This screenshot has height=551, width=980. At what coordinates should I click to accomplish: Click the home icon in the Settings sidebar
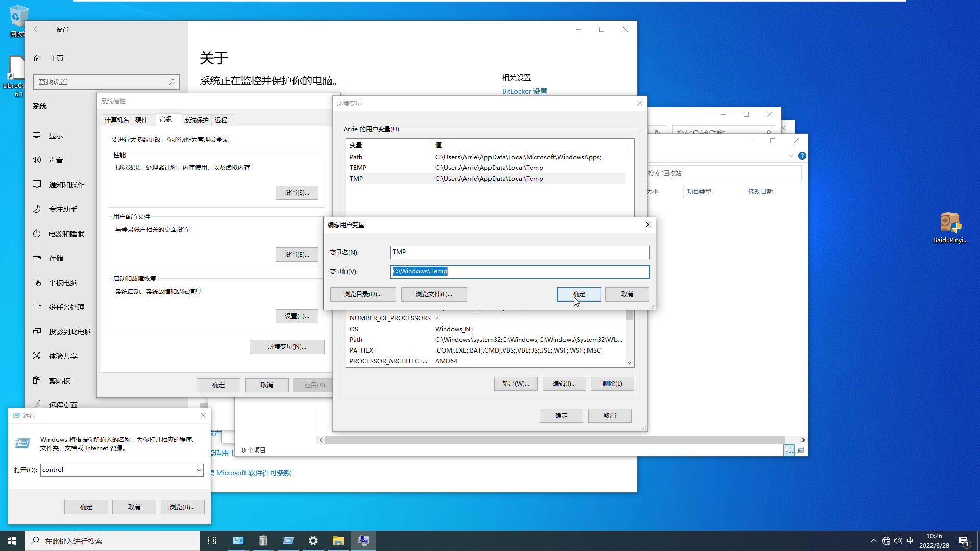(37, 58)
